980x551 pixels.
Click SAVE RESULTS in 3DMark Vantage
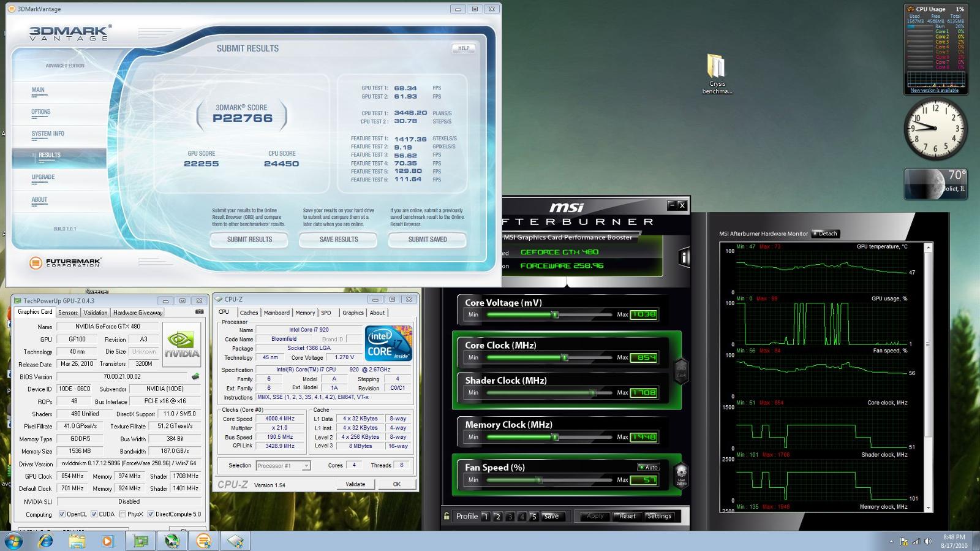(x=338, y=240)
